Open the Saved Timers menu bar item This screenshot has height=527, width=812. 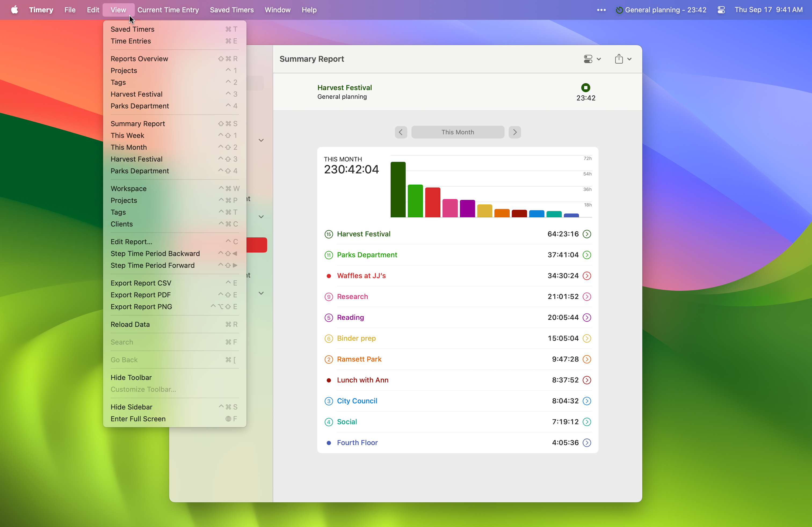pyautogui.click(x=232, y=10)
